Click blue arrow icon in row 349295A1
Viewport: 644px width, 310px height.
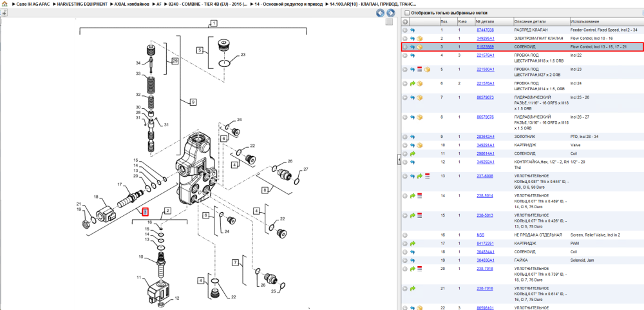click(x=412, y=39)
